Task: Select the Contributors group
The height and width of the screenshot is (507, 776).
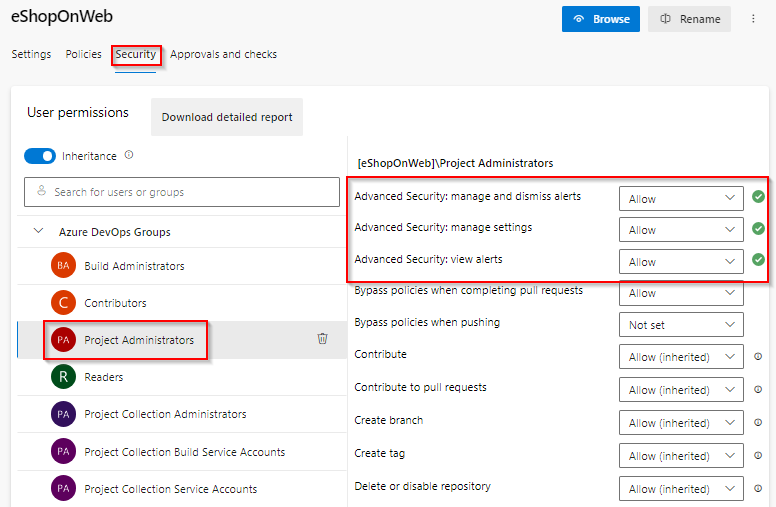Action: (x=182, y=303)
